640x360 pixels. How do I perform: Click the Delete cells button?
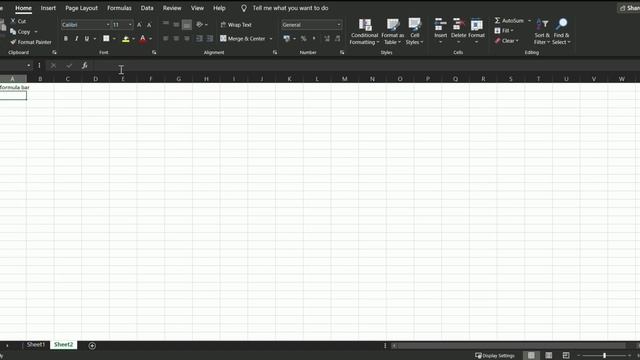[458, 31]
